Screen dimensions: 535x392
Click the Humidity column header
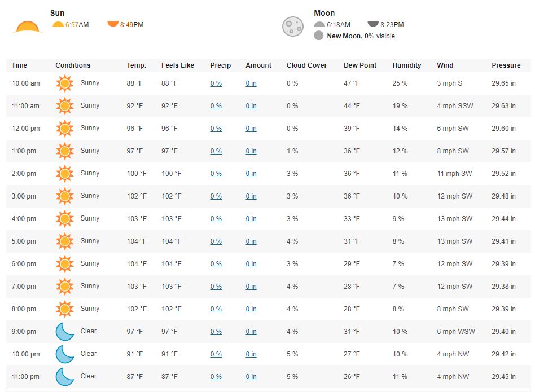pos(407,65)
